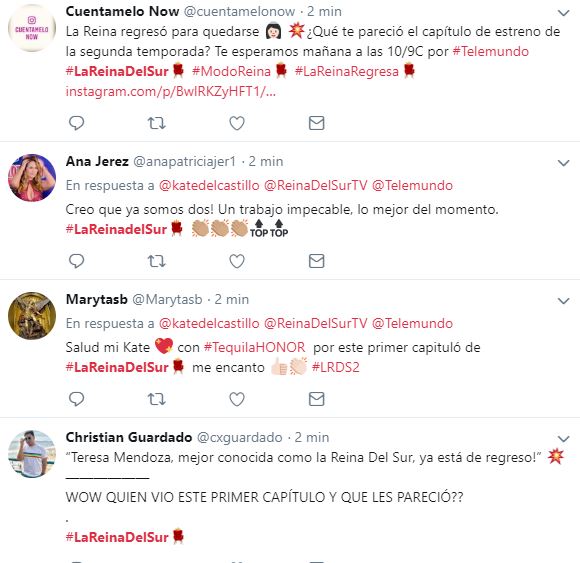Image resolution: width=580 pixels, height=563 pixels.
Task: Open the #TequilaHONOR hashtag
Action: [254, 347]
